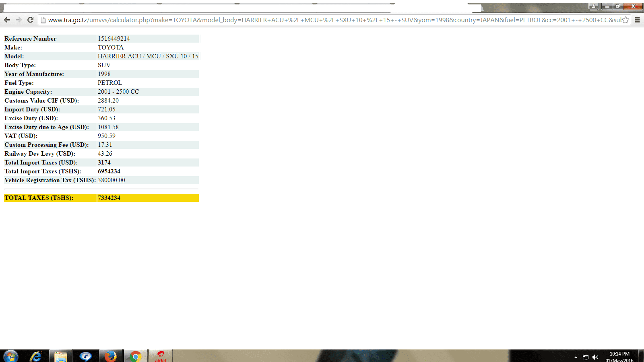Viewport: 644px width, 362px height.
Task: Click total import taxes TSHS 6954234
Action: (x=109, y=171)
